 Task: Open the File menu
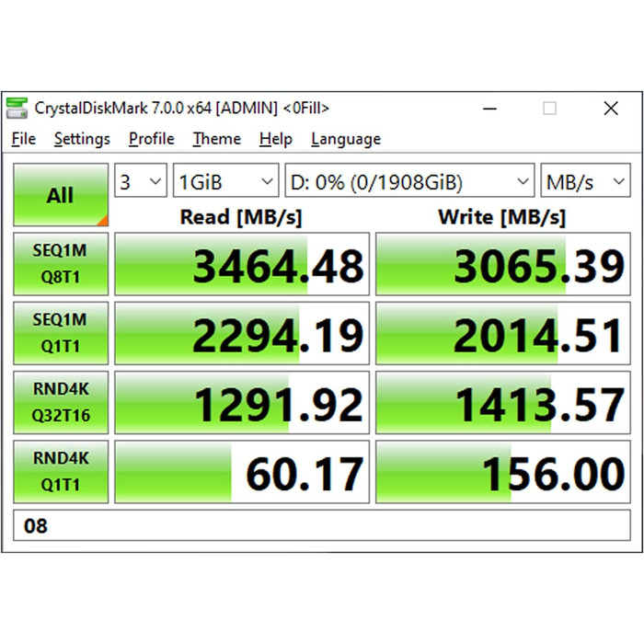click(23, 139)
